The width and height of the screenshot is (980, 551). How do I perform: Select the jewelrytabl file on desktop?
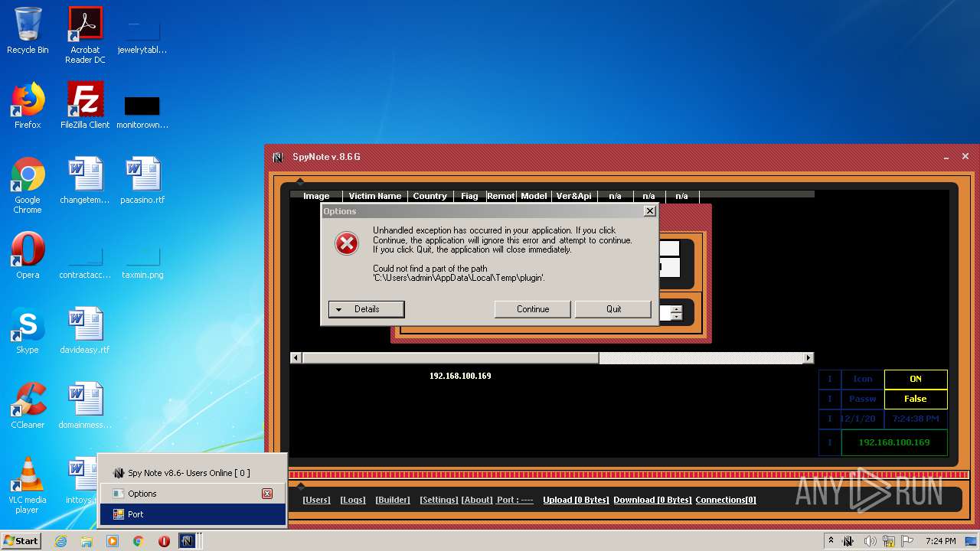142,35
